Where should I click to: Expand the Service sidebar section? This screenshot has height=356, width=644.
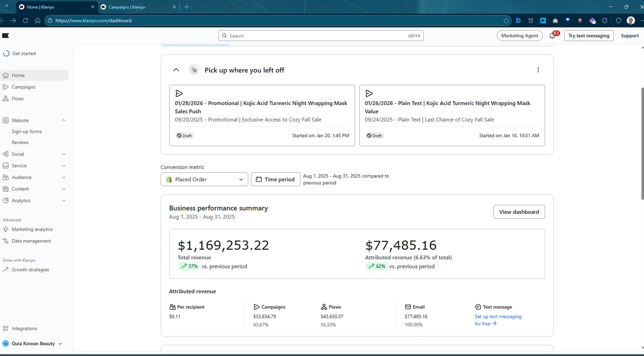coord(64,166)
